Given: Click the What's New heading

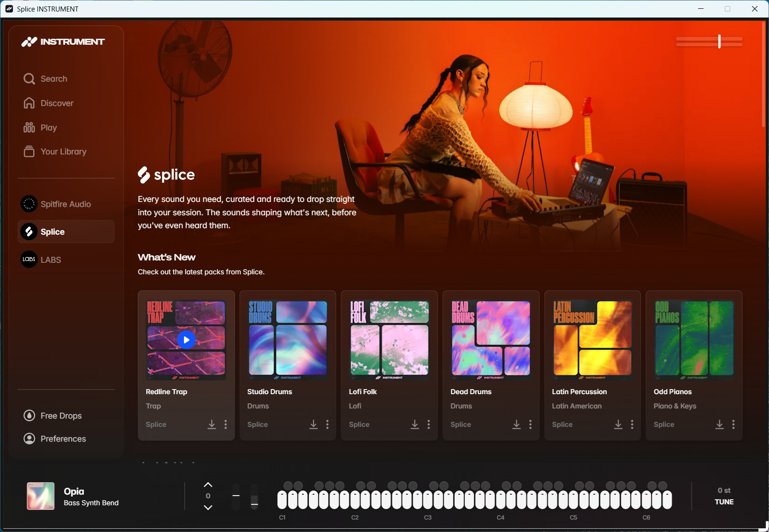Looking at the screenshot, I should [166, 257].
